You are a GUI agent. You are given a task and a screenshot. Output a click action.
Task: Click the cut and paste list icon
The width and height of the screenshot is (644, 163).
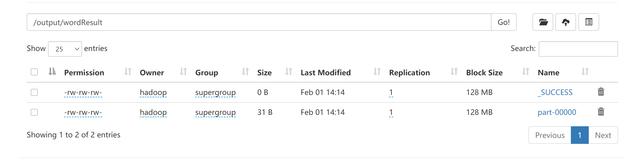click(588, 22)
